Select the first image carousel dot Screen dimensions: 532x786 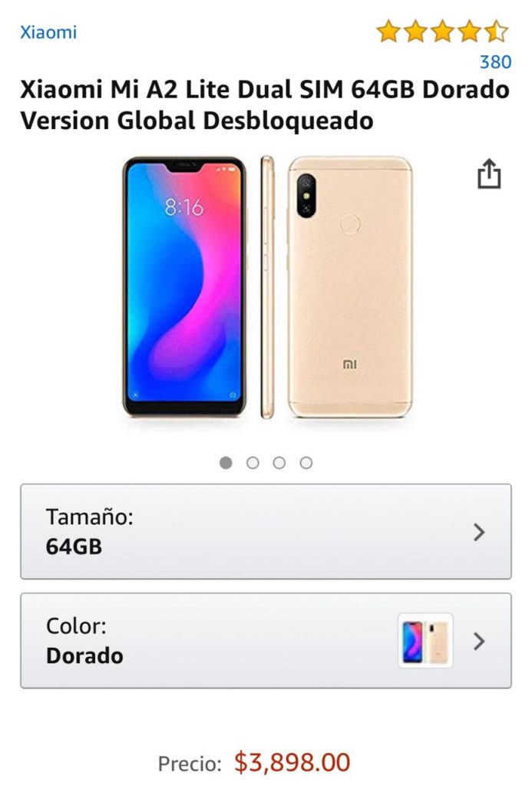tap(226, 462)
